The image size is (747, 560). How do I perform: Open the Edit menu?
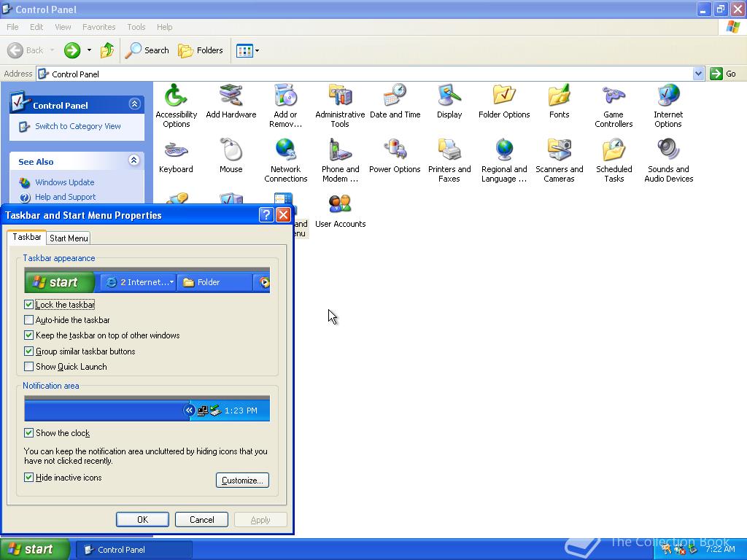click(36, 27)
